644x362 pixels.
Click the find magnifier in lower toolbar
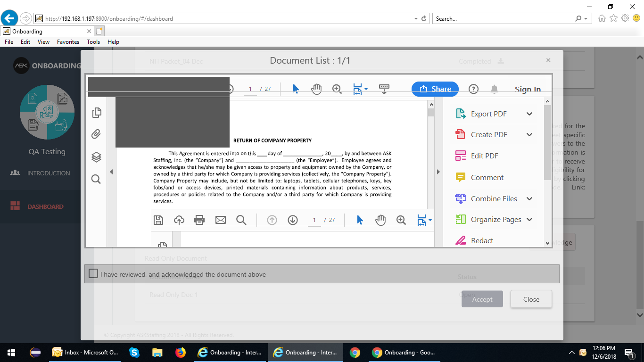(x=241, y=220)
